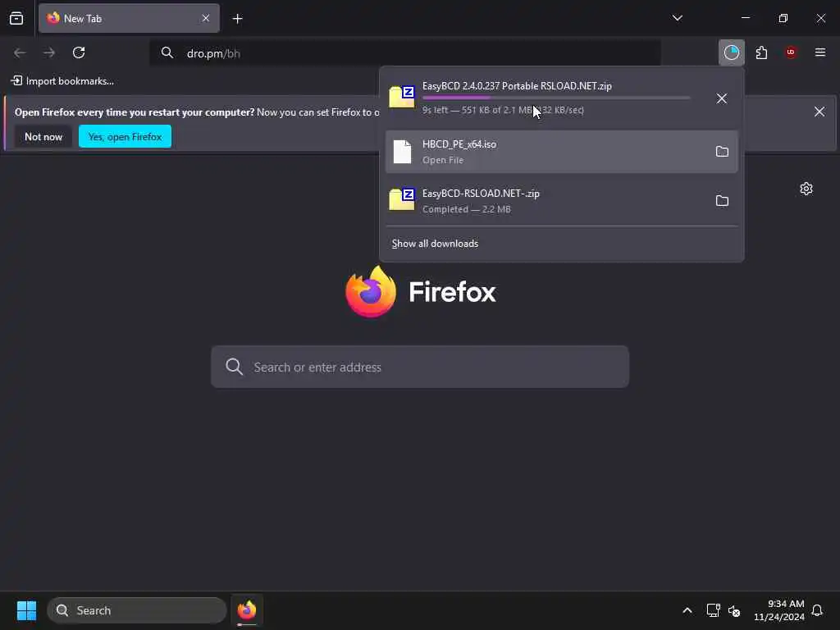Open the Windows Start menu
This screenshot has height=630, width=840.
[26, 610]
